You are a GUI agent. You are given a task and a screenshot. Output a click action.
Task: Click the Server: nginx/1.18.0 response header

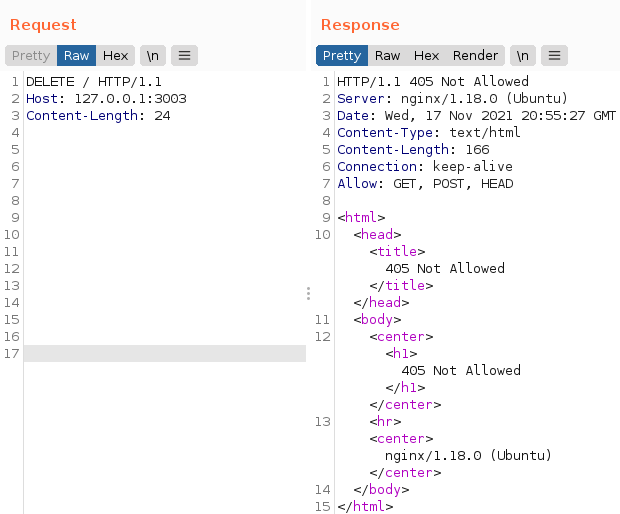pos(452,99)
